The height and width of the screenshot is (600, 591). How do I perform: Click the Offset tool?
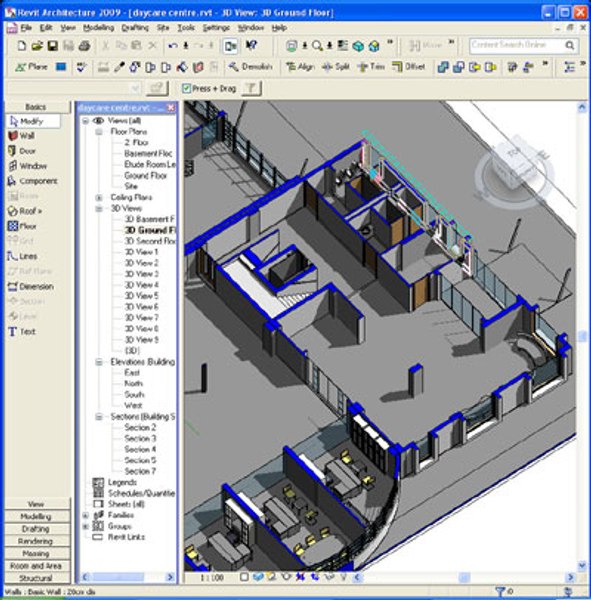[408, 67]
